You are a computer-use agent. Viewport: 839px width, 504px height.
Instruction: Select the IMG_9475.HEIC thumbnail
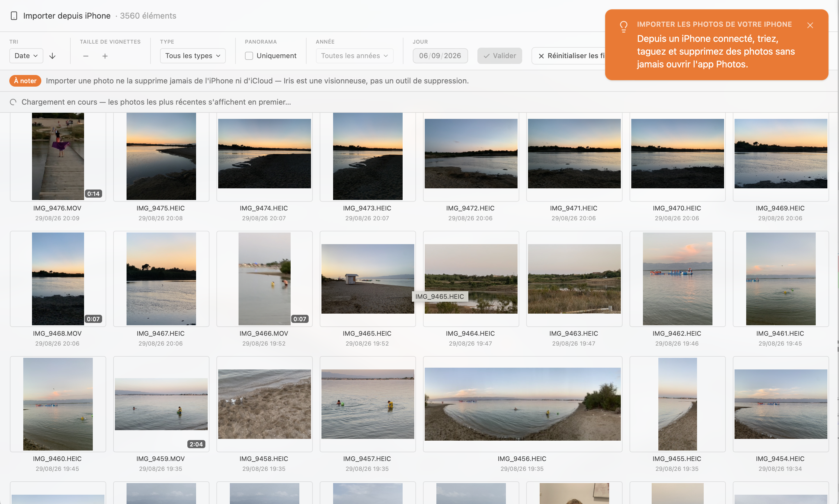click(161, 157)
